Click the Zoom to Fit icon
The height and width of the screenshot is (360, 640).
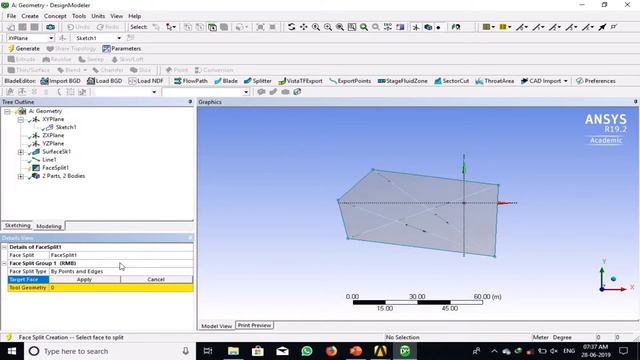[340, 27]
